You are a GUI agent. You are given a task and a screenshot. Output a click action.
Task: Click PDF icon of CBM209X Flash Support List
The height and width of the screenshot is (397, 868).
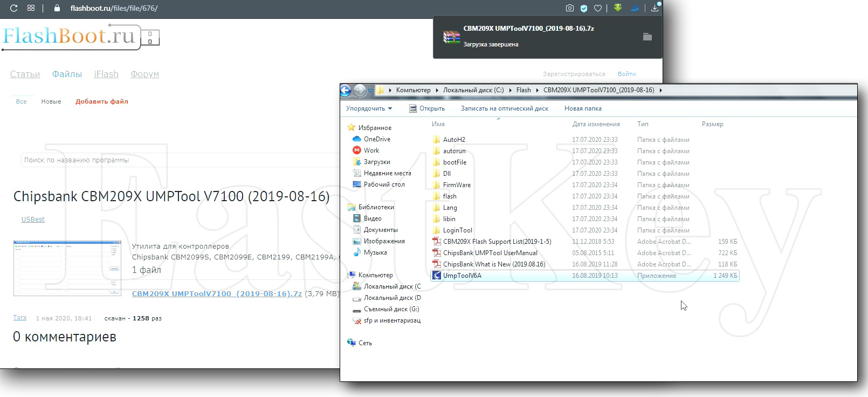point(437,242)
